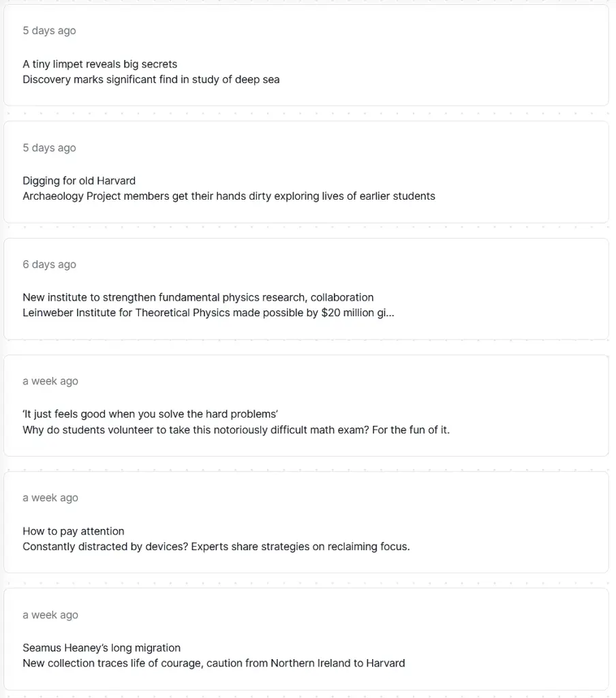Click the 'Constantly distracted by devices?' subtitle
This screenshot has height=698, width=616.
tap(216, 547)
